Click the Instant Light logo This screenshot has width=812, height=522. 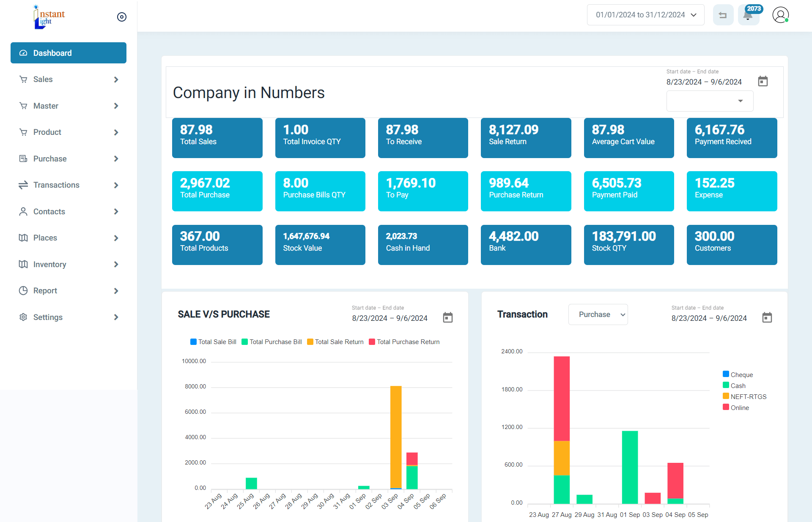(49, 17)
